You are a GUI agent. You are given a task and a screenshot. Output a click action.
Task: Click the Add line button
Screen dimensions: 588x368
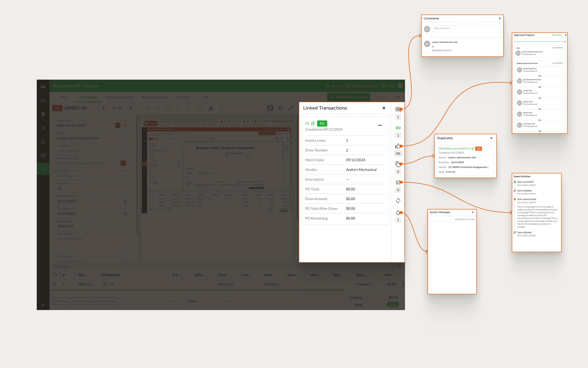point(60,301)
